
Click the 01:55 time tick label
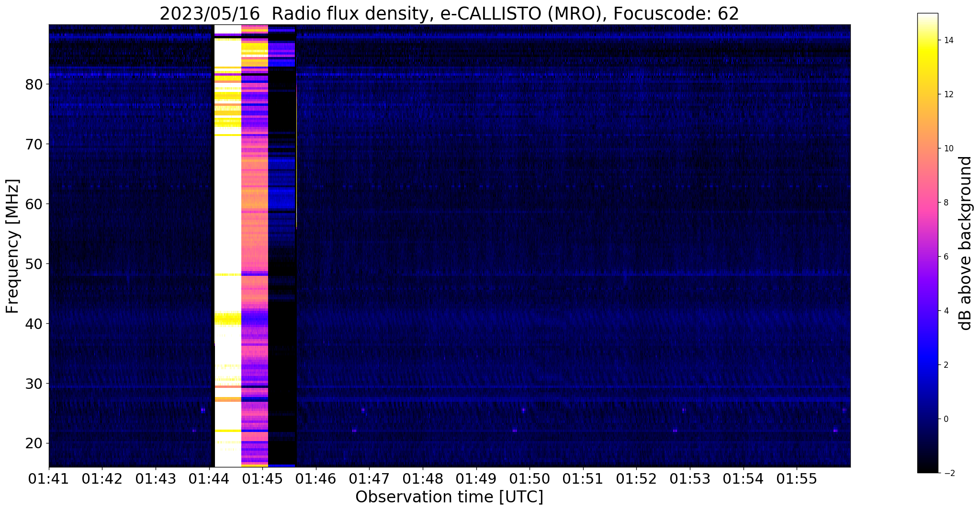(797, 479)
